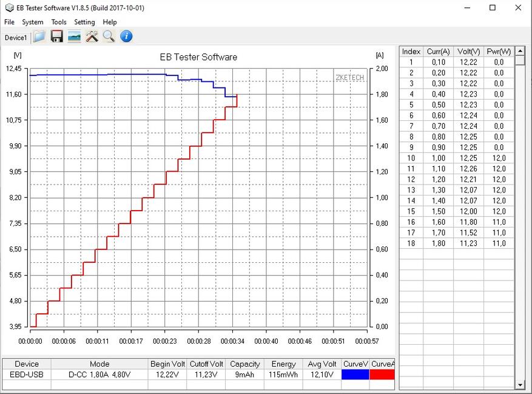Click the Pwr(W) column header

499,51
